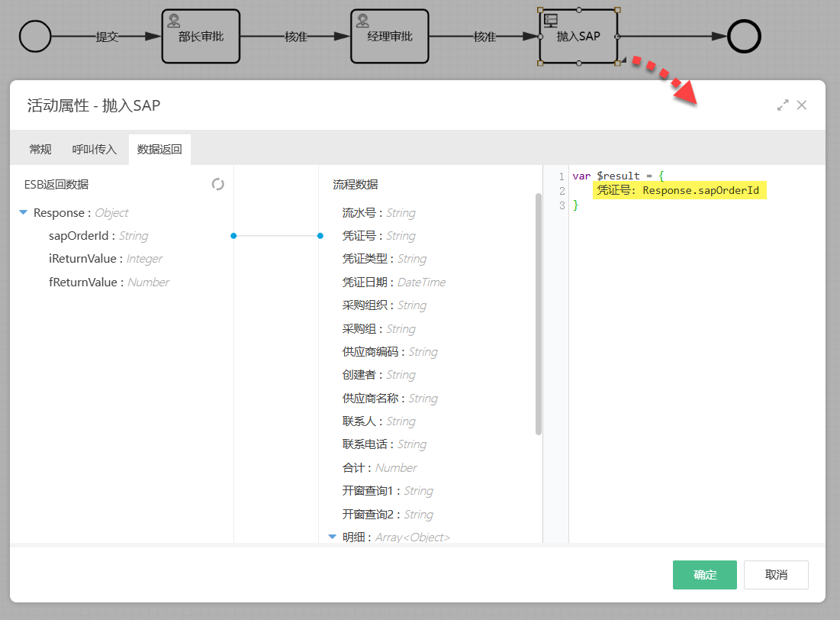Click the 取消 button
This screenshot has height=620, width=840.
pyautogui.click(x=776, y=575)
